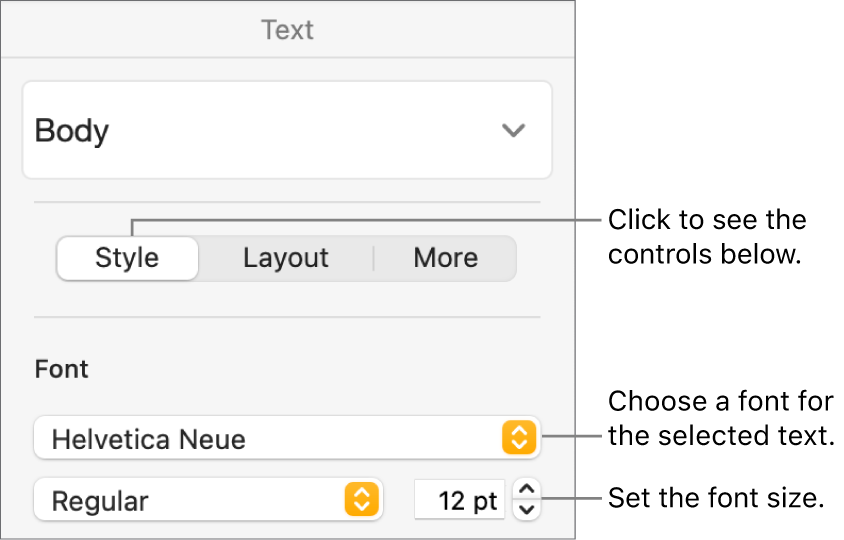Click the "Set the font size" annotation

pyautogui.click(x=715, y=498)
